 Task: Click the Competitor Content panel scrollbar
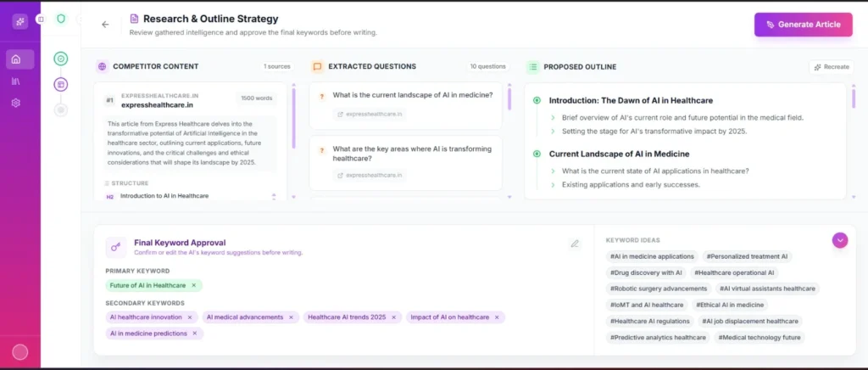click(x=293, y=119)
